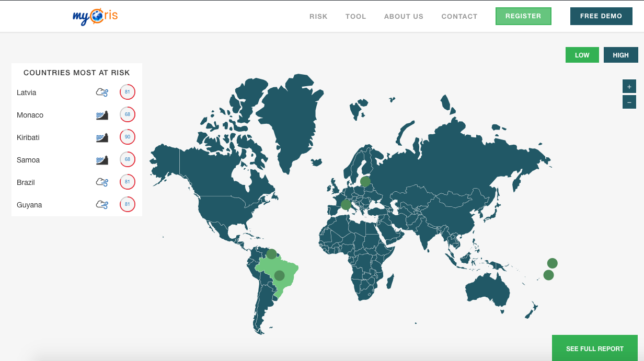The image size is (644, 361).
Task: Click the flood icon beside Kiribati
Action: (x=102, y=137)
